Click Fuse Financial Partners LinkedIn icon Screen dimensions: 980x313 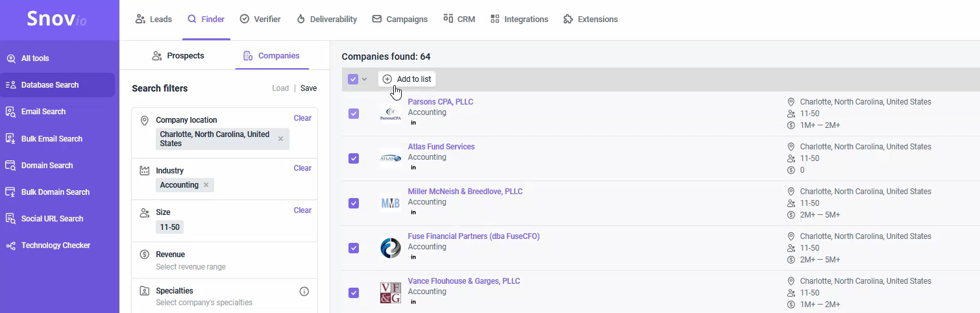coord(413,257)
